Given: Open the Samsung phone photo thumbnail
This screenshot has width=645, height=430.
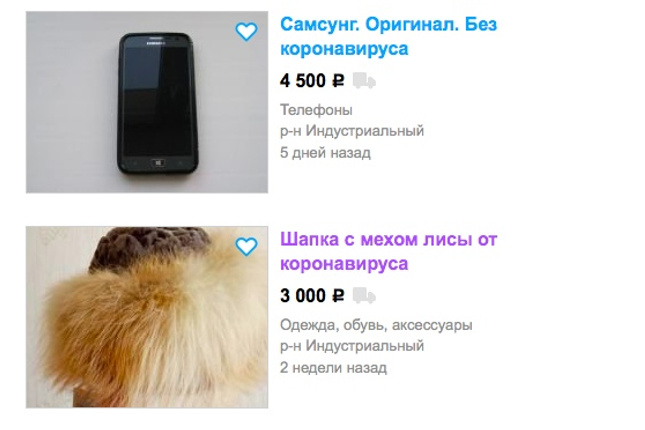Looking at the screenshot, I should coord(147,102).
